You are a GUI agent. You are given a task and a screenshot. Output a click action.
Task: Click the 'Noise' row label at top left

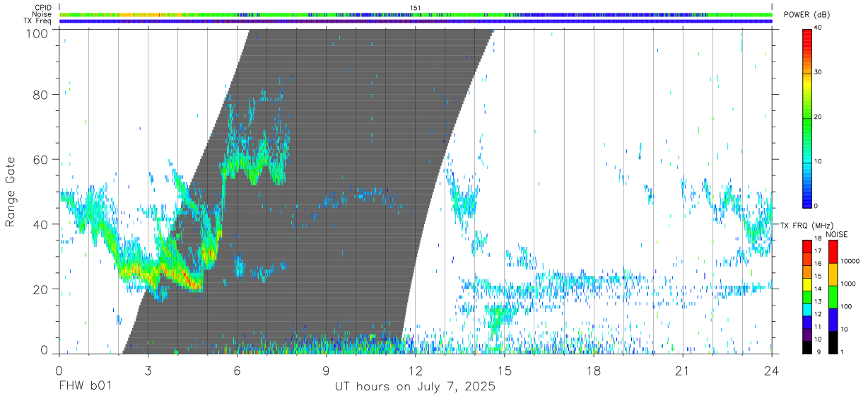41,14
